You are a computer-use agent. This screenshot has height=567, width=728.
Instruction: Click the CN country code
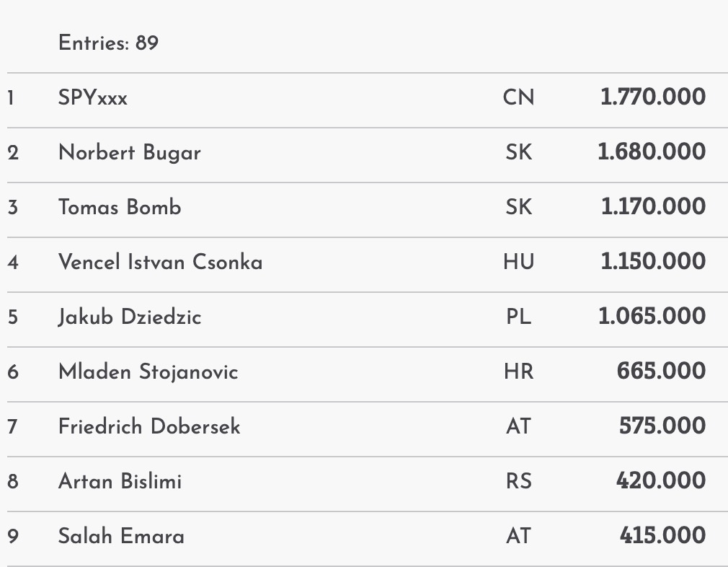click(518, 97)
